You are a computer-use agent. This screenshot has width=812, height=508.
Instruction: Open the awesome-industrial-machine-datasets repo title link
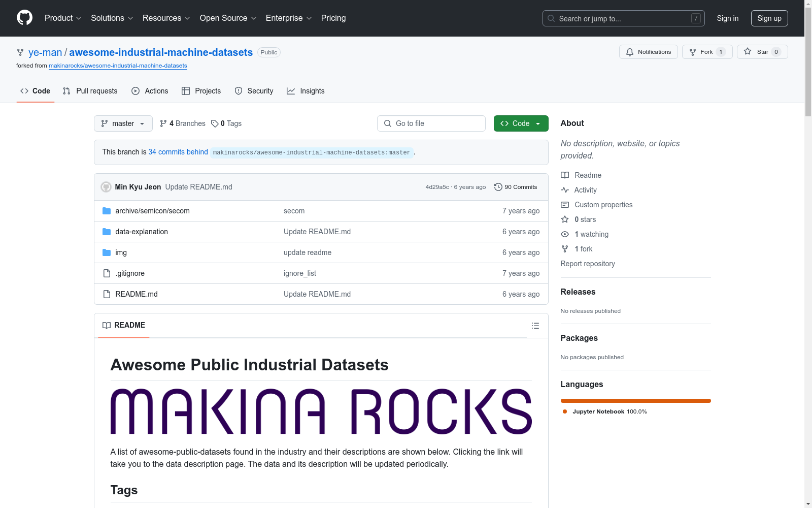pyautogui.click(x=161, y=52)
